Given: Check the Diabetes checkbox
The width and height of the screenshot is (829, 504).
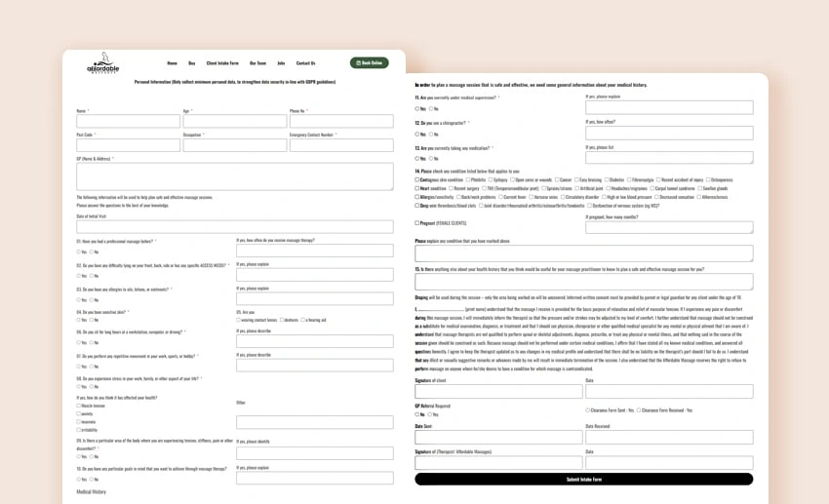Looking at the screenshot, I should click(607, 179).
